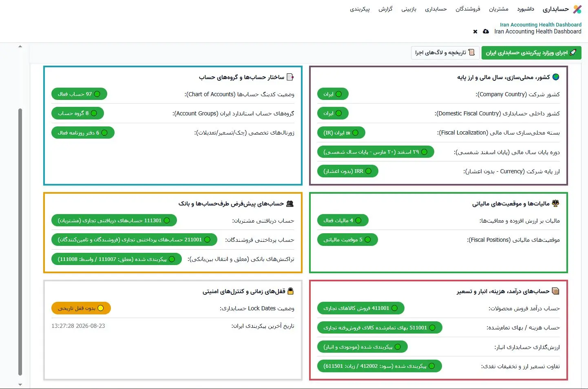The height and width of the screenshot is (389, 588).
Task: Click the people icon in the default partner accounts section
Action: (290, 203)
